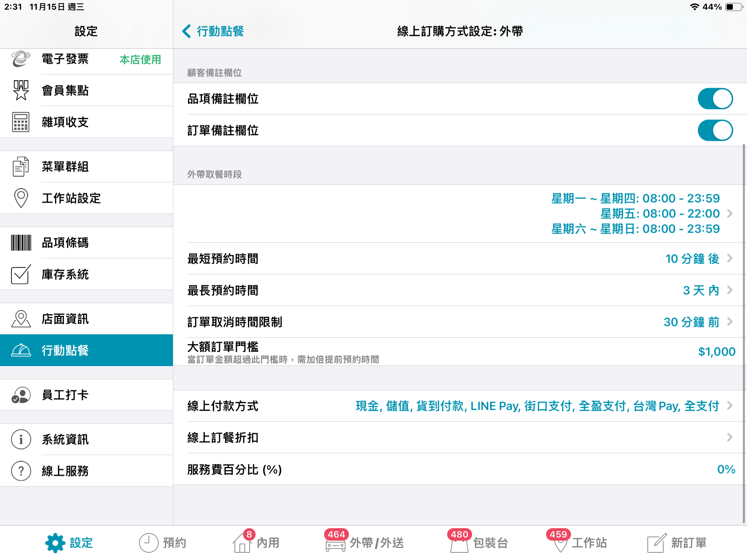
Task: Select the 品項條碼 barcode icon
Action: [x=21, y=243]
